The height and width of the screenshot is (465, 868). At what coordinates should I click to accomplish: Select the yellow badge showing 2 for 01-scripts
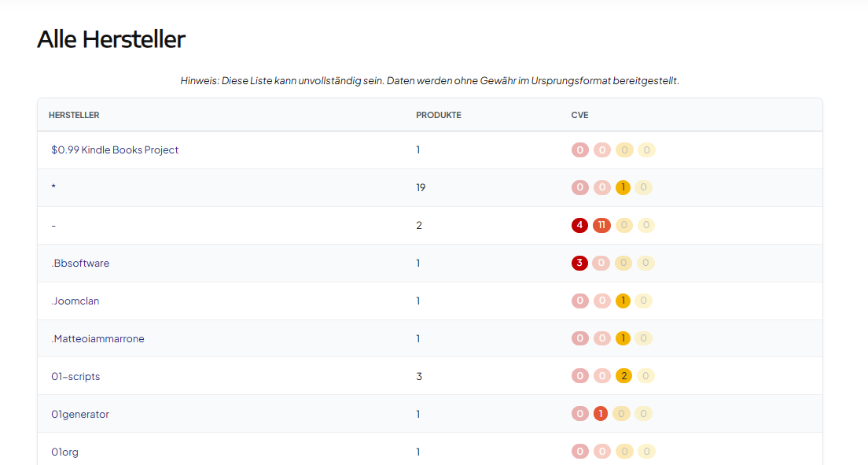623,376
